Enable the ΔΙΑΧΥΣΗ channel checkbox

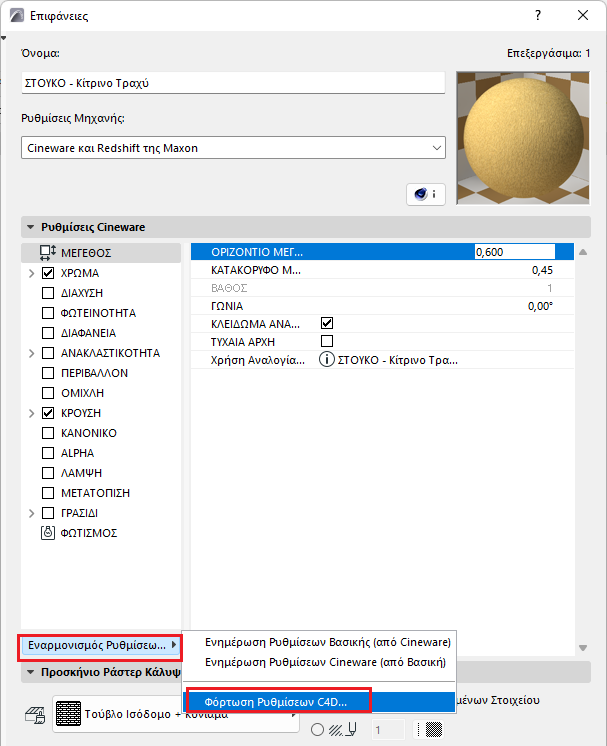(48, 293)
